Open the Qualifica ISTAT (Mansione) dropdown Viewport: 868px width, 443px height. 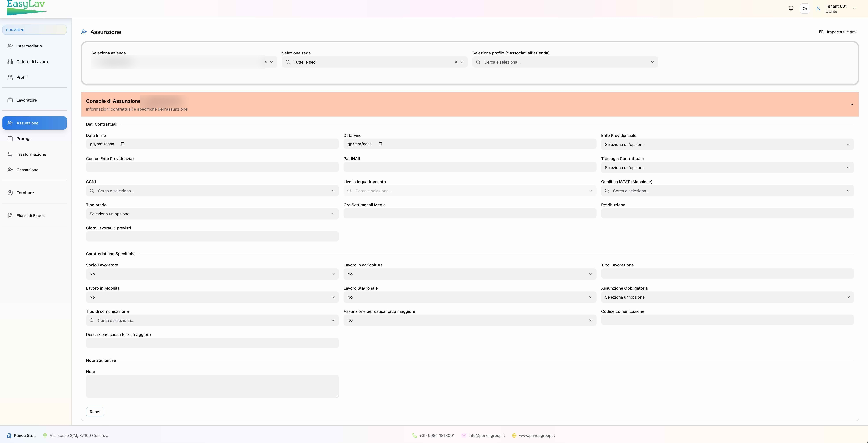(x=727, y=191)
